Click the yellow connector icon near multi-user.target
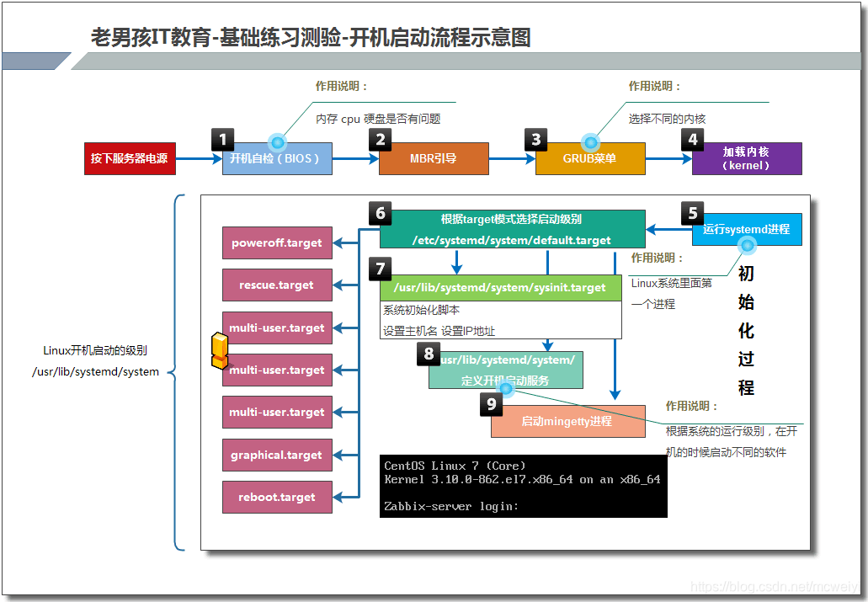 [219, 351]
